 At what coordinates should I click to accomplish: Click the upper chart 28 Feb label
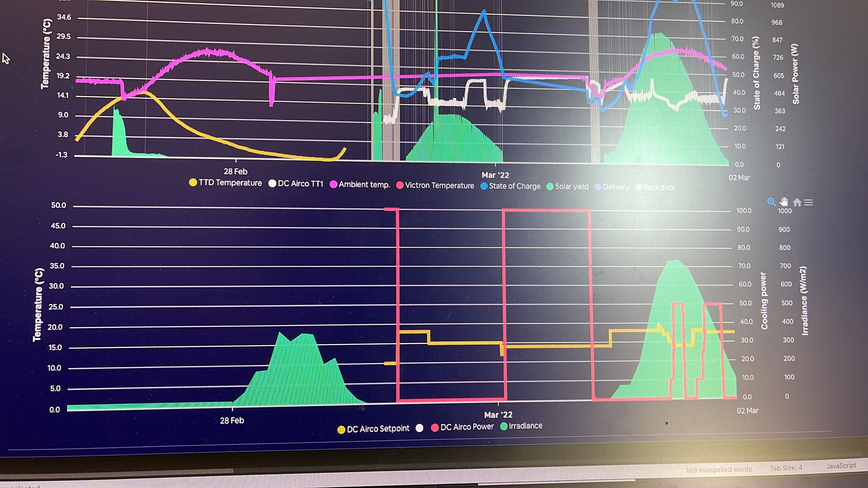tap(236, 171)
